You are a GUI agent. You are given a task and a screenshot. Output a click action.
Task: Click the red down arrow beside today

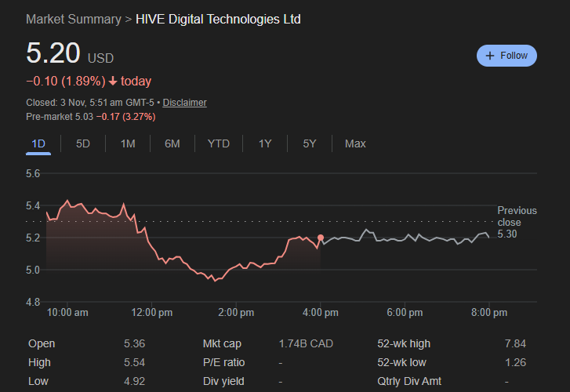pyautogui.click(x=113, y=82)
